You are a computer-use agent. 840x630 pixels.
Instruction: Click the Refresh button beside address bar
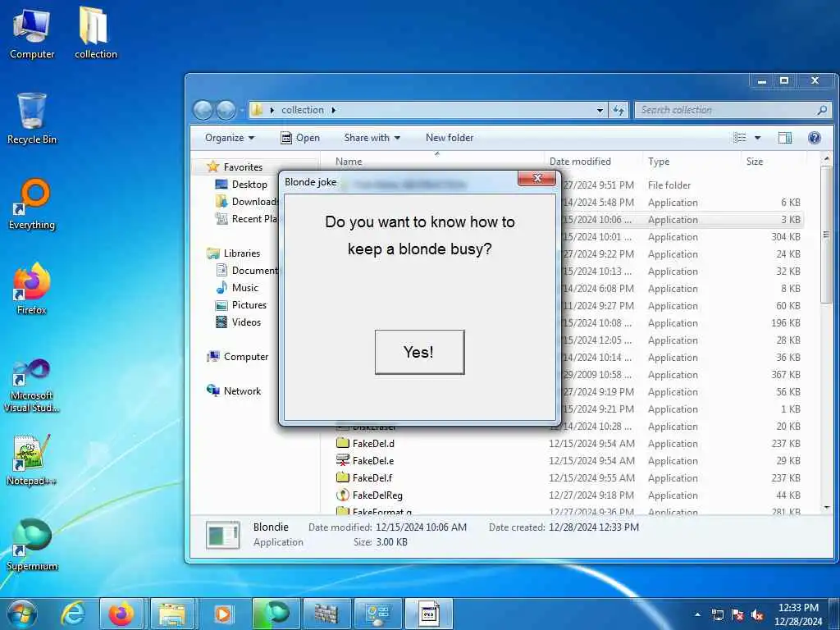(x=619, y=110)
